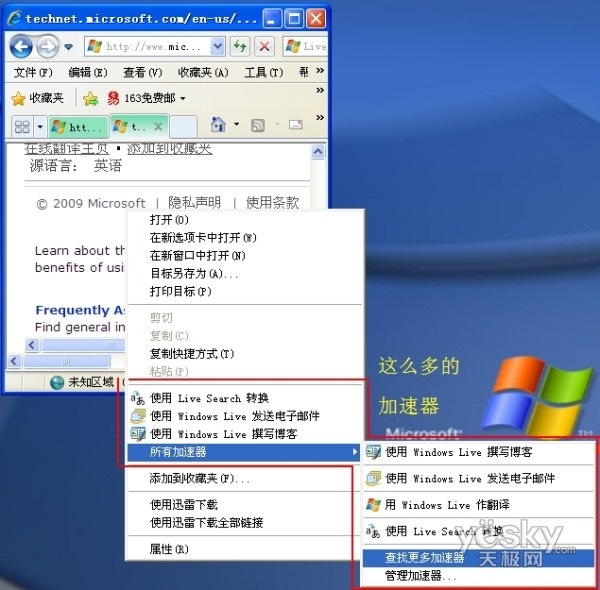This screenshot has width=600, height=590.
Task: Click submenu 使用 Windows Live 撰写博客 icon
Action: pos(373,452)
